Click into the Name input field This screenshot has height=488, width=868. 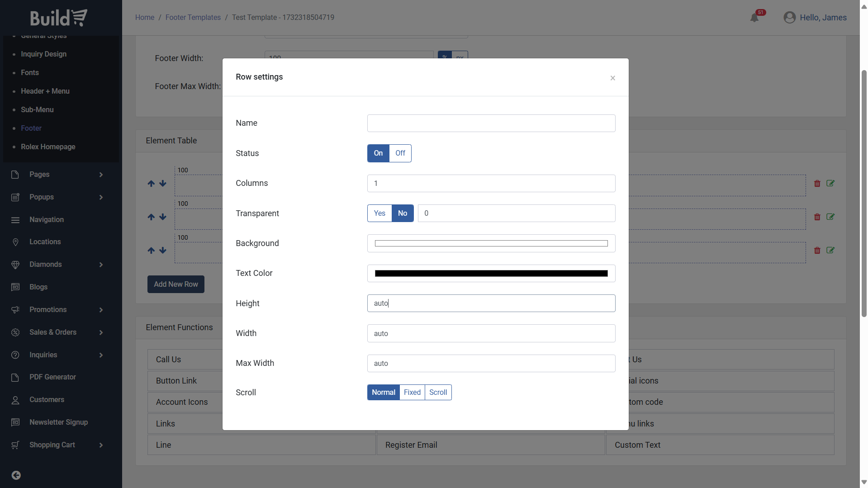click(x=491, y=123)
